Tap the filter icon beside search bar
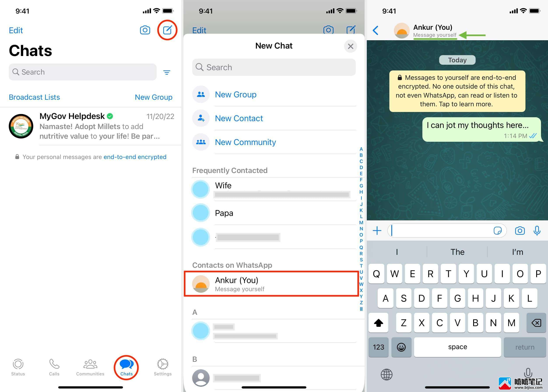Screen dimensions: 548x392 (x=168, y=72)
